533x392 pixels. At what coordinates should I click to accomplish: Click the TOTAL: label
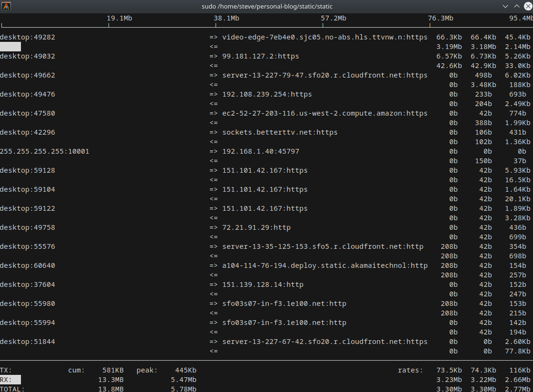click(12, 389)
